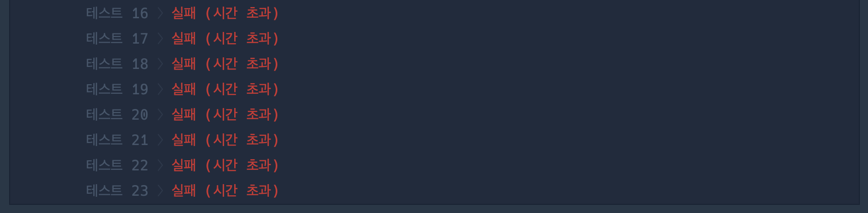Screen dimensions: 868x213
Task: Select the 테스트 20 label
Action: [117, 115]
